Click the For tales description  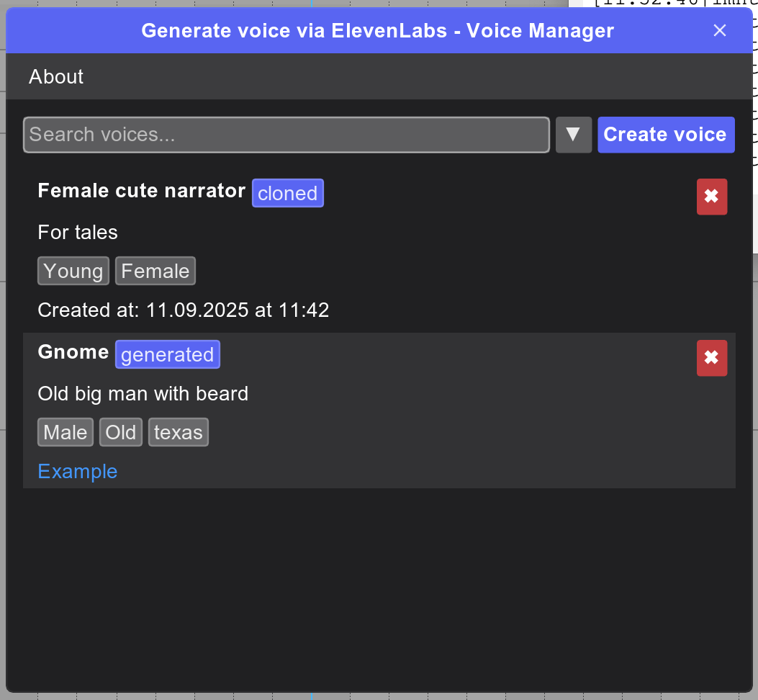coord(78,232)
